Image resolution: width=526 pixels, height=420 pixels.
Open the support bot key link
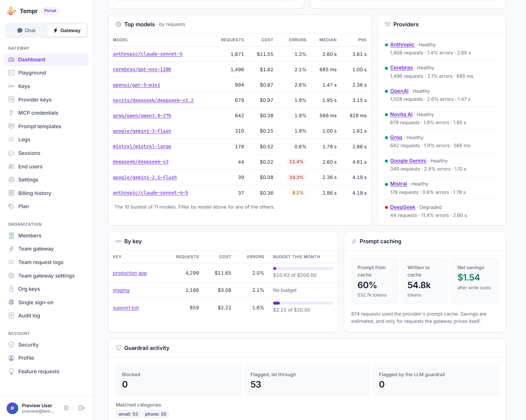pyautogui.click(x=126, y=308)
